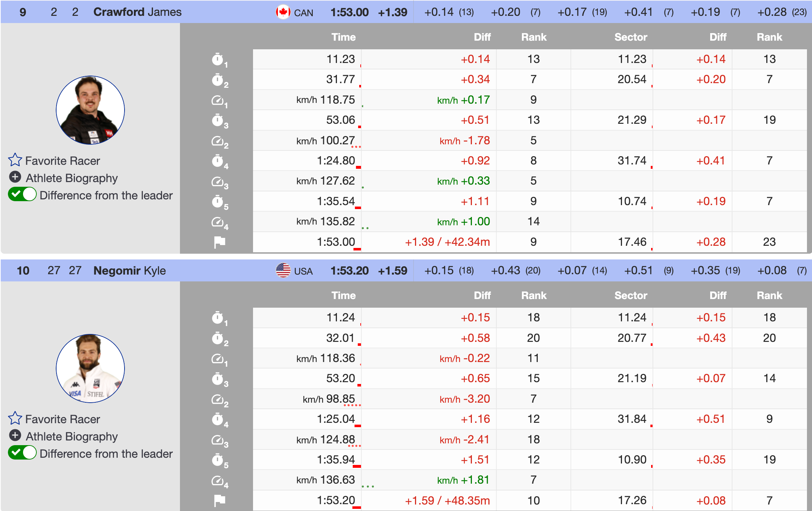This screenshot has height=511, width=812.
Task: Click Crawford's speedometer 2 speed icon
Action: [x=218, y=141]
